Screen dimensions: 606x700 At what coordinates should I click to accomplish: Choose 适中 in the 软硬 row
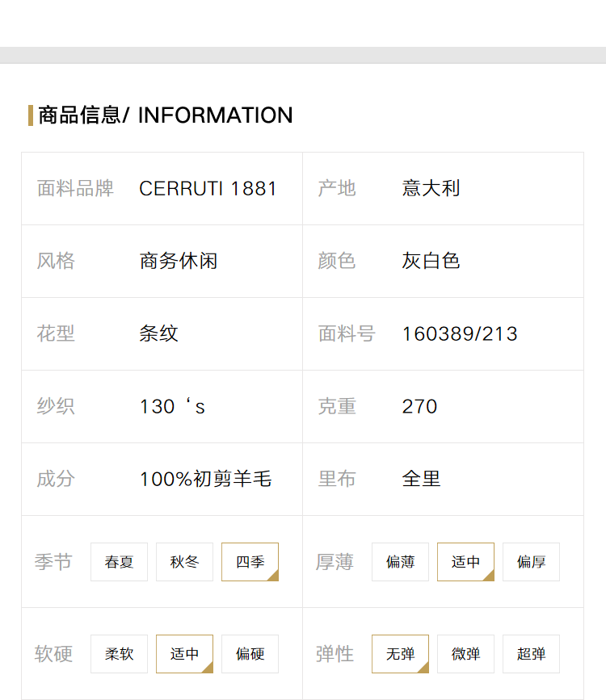point(184,653)
